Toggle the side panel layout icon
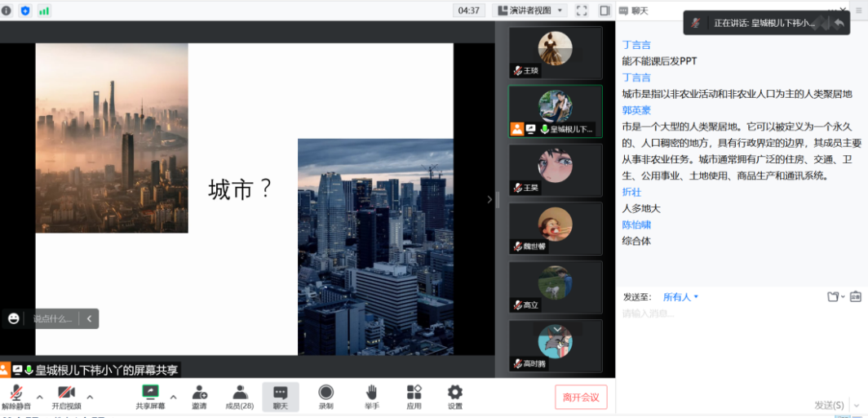Screen dimensions: 868x418 [x=604, y=11]
